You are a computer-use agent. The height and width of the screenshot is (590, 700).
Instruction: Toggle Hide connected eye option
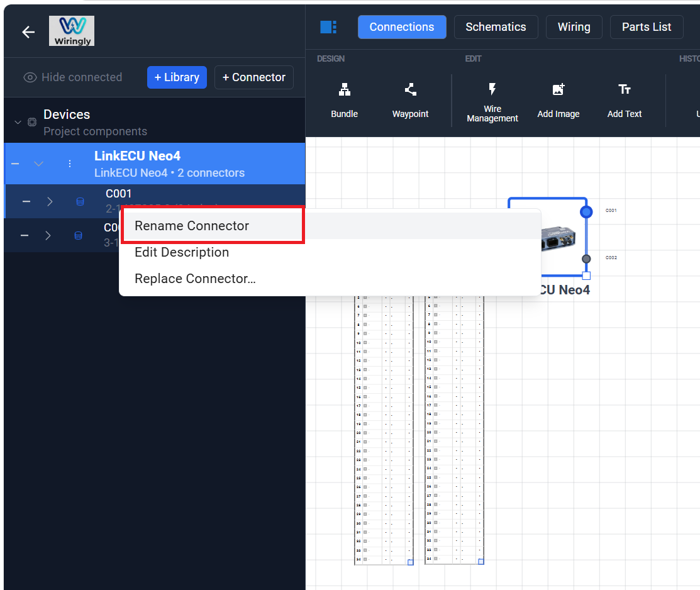(73, 77)
